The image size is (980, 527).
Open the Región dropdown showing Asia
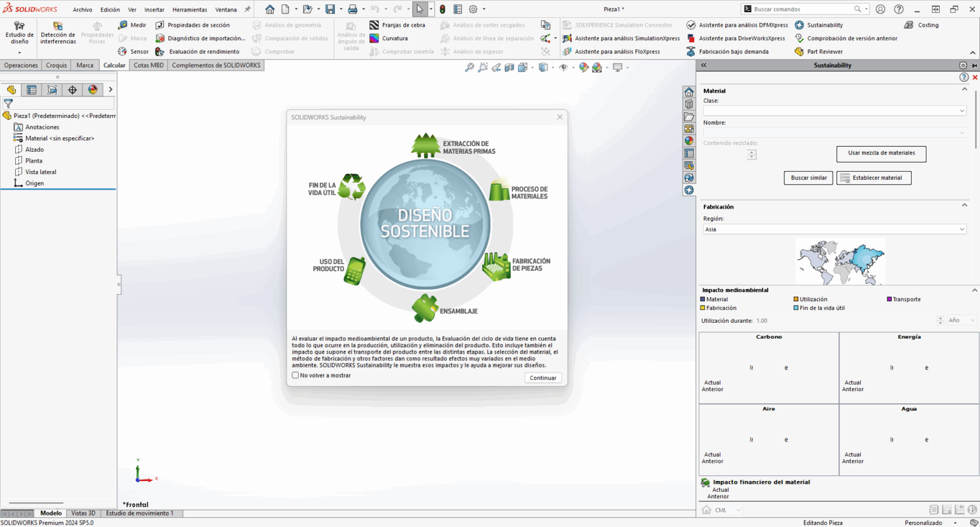tap(834, 229)
